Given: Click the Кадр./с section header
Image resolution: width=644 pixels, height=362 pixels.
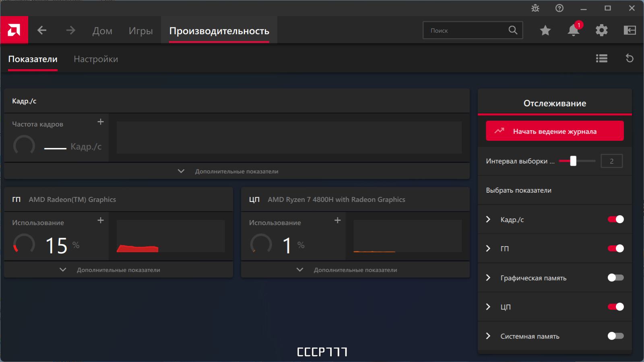Looking at the screenshot, I should click(x=237, y=101).
